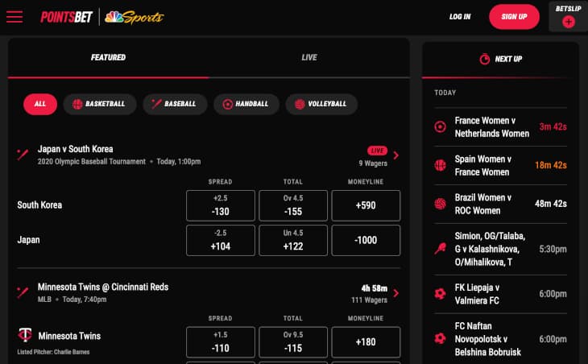This screenshot has width=588, height=364.
Task: Click the '5:30pm' start time
Action: tap(553, 249)
